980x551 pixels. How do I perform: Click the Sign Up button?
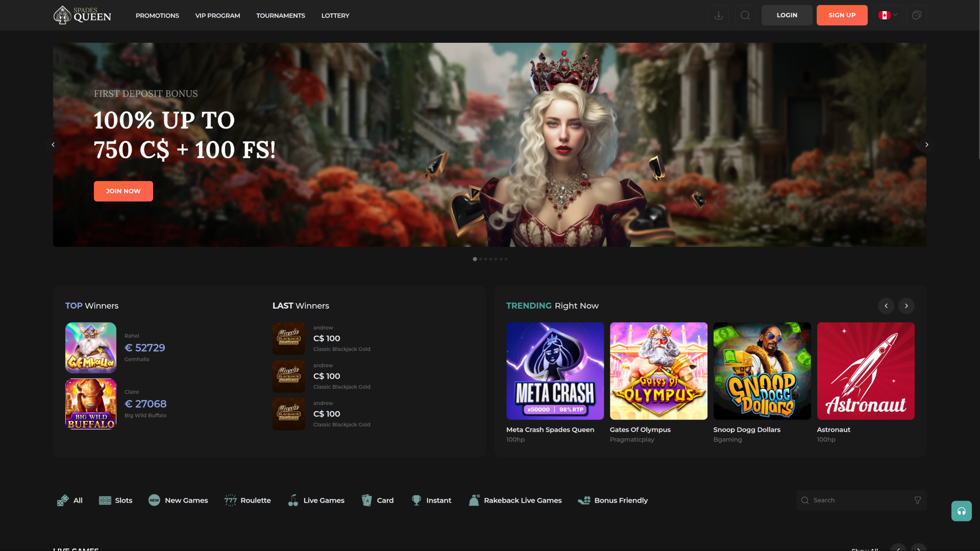pos(842,15)
